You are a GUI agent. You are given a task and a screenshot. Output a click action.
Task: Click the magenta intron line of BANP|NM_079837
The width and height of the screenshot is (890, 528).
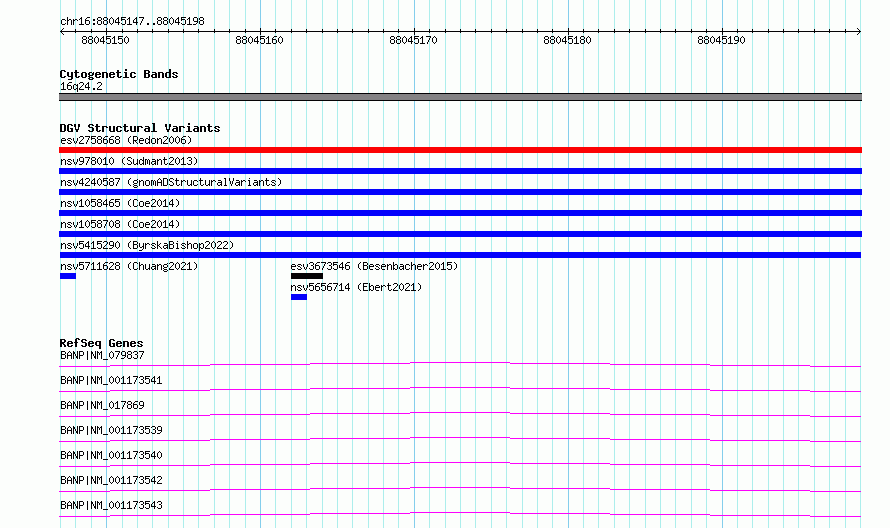(x=460, y=363)
